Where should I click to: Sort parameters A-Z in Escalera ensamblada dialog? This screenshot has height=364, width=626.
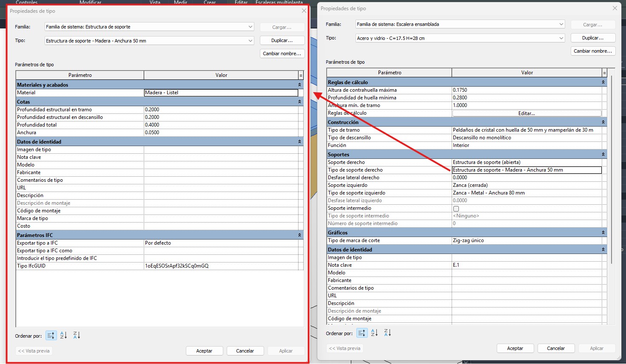coord(374,333)
